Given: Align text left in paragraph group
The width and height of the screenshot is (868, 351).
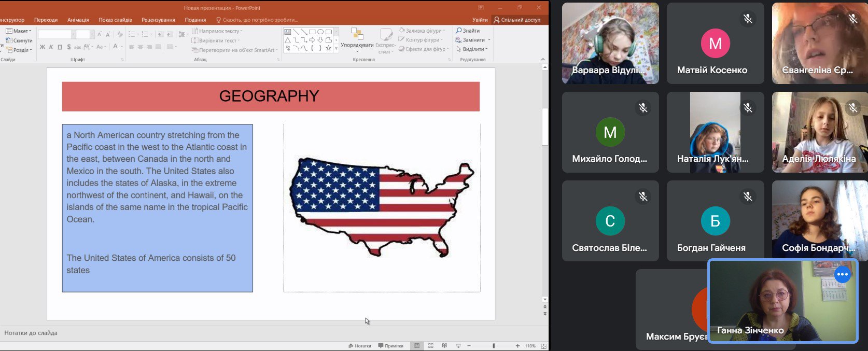Looking at the screenshot, I should tap(131, 47).
